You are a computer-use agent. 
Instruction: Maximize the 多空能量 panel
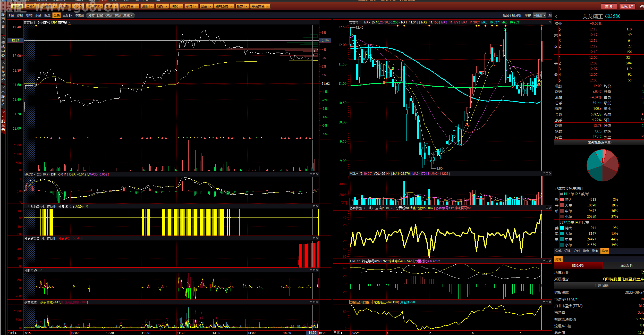(x=314, y=302)
